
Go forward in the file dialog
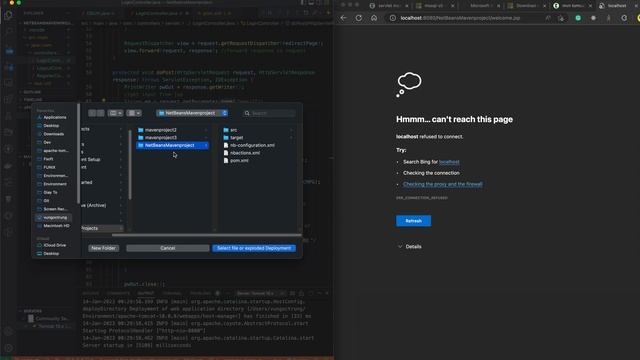[x=100, y=113]
